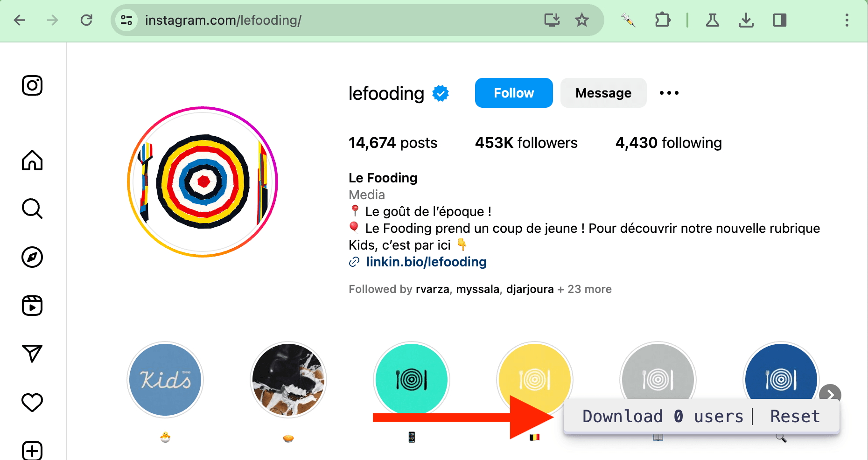Open profile options three-dot menu
The height and width of the screenshot is (460, 868).
click(669, 93)
